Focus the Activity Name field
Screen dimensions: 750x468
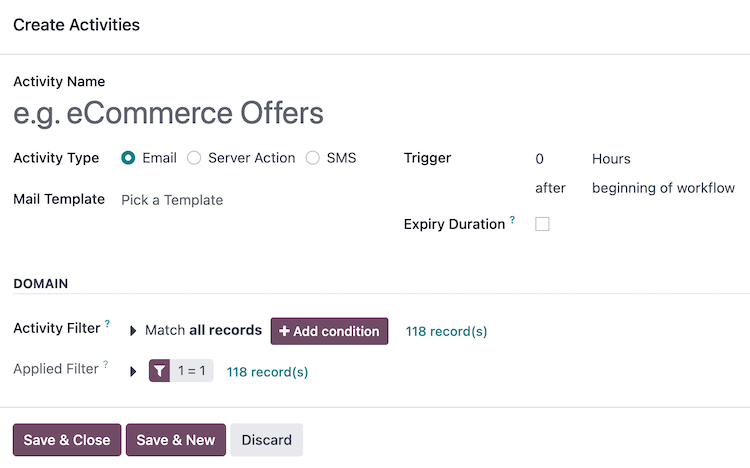(200, 113)
